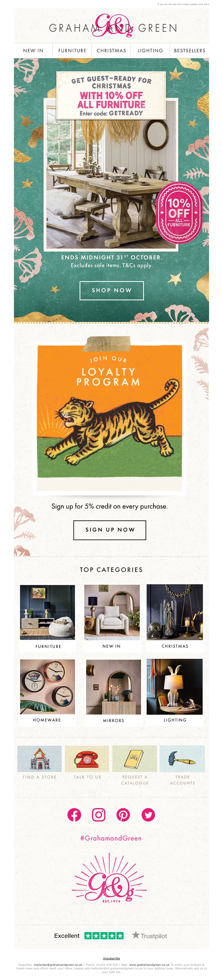Select Bestsellers in the navigation bar
Screen dimensions: 223x980
tap(190, 51)
